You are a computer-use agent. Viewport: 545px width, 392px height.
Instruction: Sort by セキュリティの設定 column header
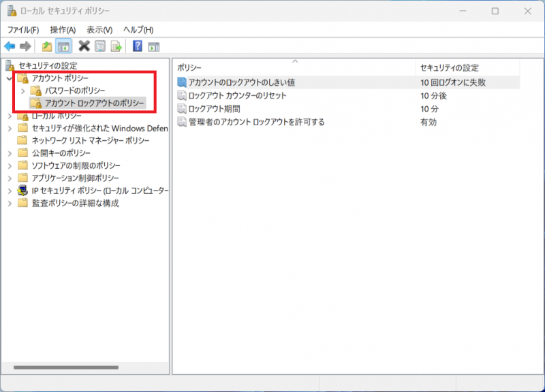[x=467, y=67]
